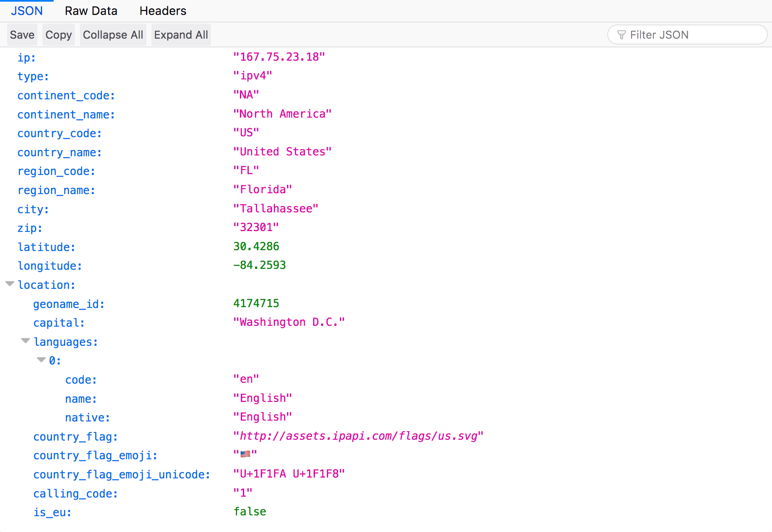This screenshot has width=772, height=532.
Task: Collapse the languages node triangle
Action: (x=26, y=341)
